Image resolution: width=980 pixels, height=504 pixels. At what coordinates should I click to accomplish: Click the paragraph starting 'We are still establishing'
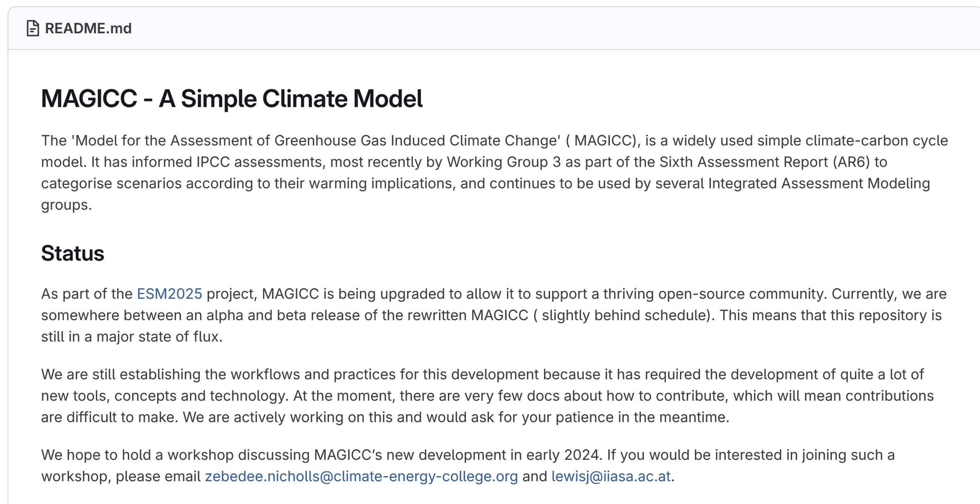(x=487, y=396)
